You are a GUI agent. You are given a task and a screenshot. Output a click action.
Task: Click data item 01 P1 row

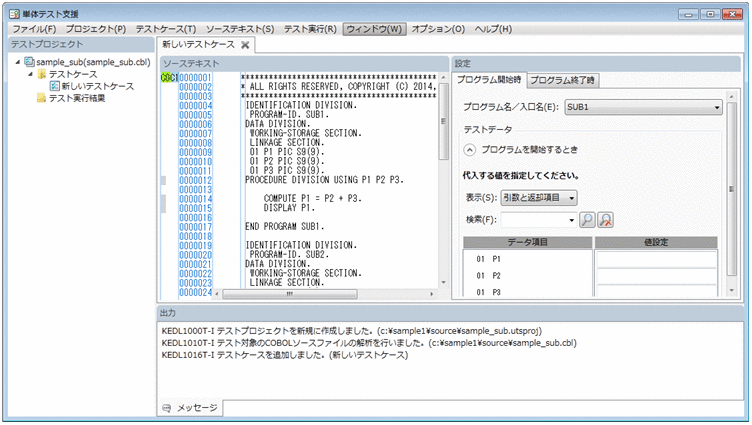click(x=528, y=259)
